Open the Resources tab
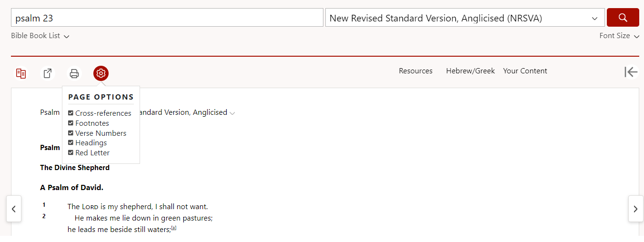644x242 pixels. pyautogui.click(x=416, y=71)
